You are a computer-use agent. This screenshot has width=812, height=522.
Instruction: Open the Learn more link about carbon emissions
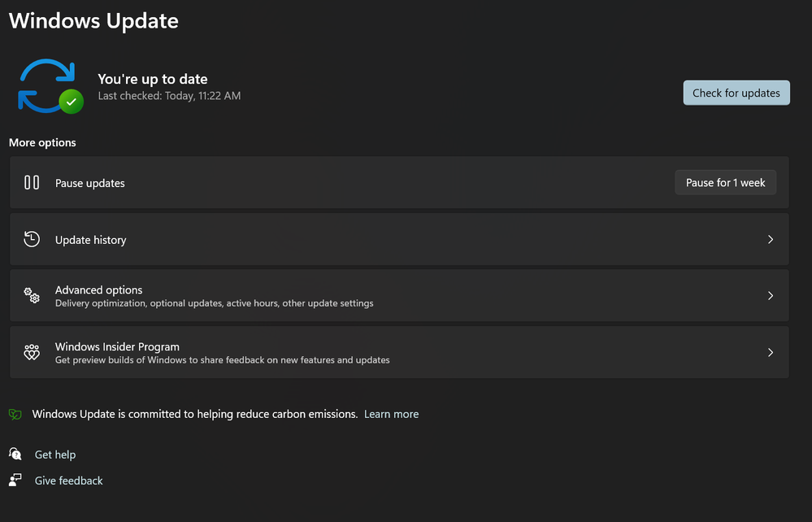(391, 414)
